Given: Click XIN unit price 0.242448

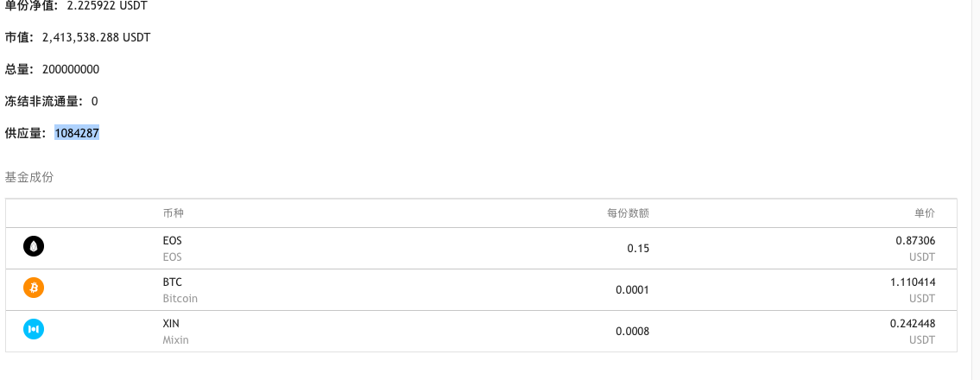Looking at the screenshot, I should (x=913, y=323).
